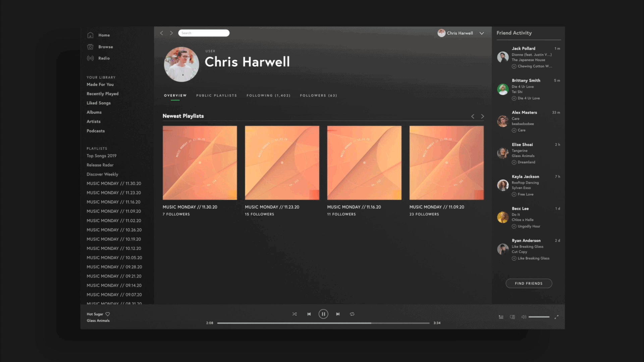Show next Newest Playlists with right chevron
The image size is (644, 362).
click(483, 116)
